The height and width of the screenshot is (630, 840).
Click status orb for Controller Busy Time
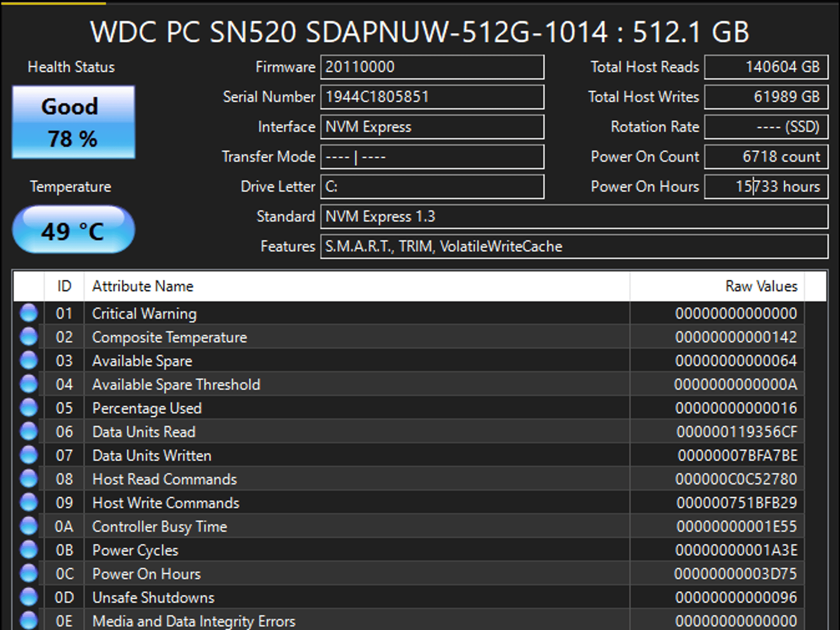coord(29,526)
